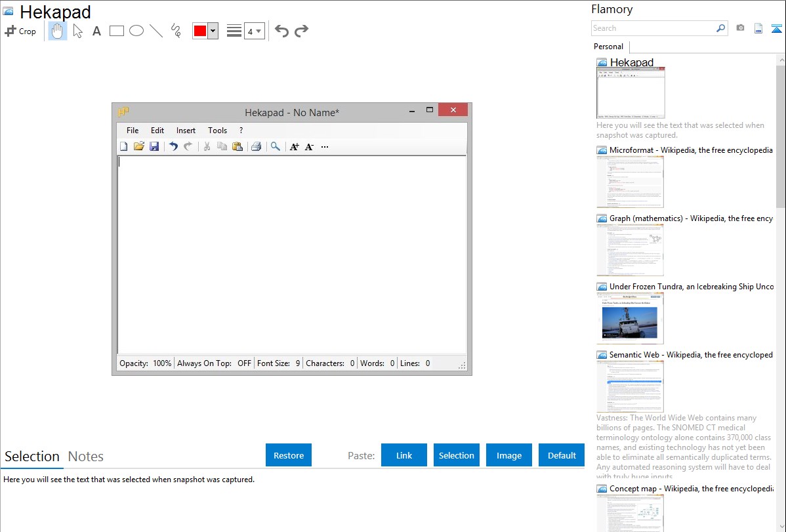Click the camera capture icon
The image size is (786, 532).
point(740,28)
